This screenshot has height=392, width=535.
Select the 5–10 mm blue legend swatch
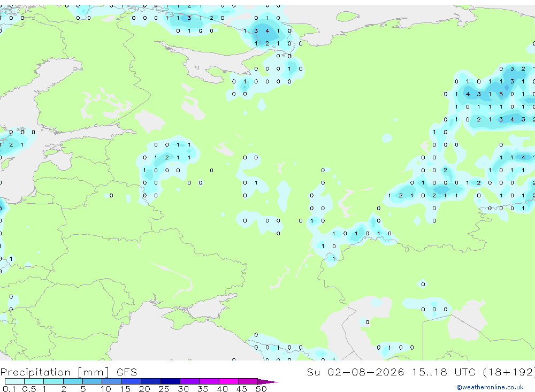[x=93, y=381]
